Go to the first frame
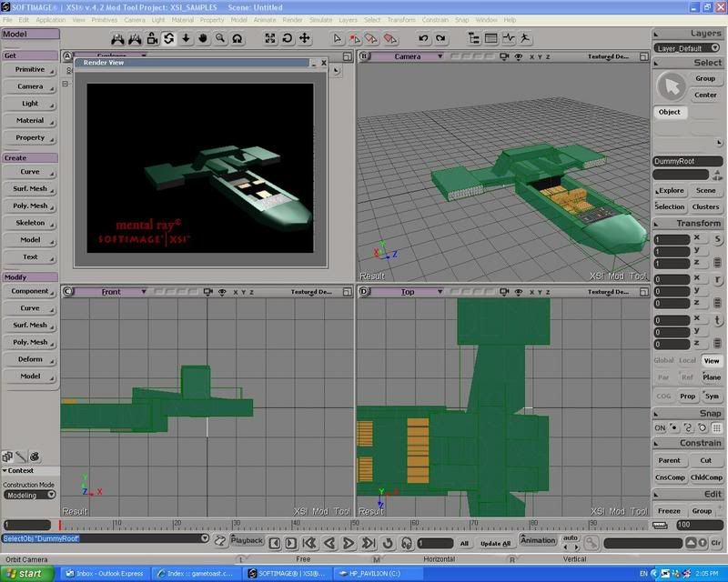Image resolution: width=728 pixels, height=582 pixels. pyautogui.click(x=309, y=543)
